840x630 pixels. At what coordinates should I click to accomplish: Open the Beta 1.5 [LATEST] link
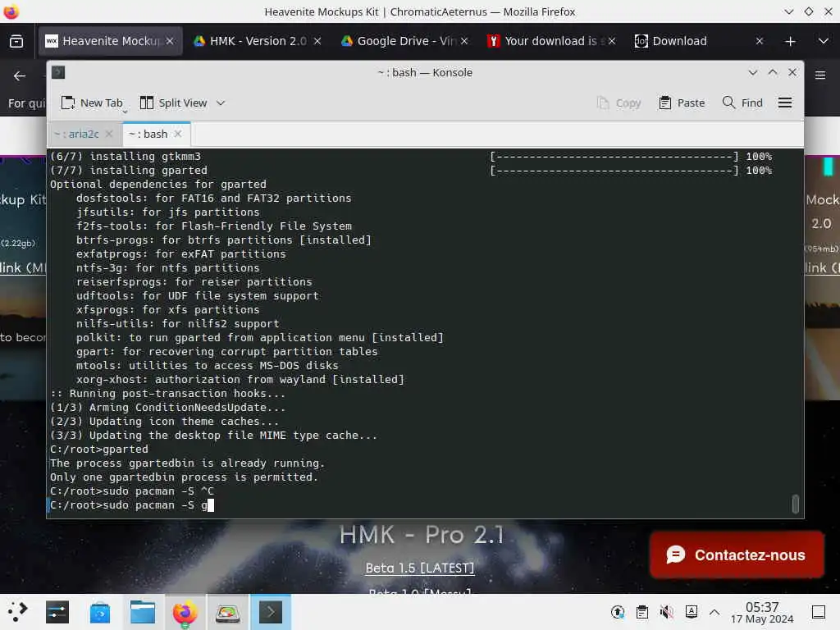[419, 568]
